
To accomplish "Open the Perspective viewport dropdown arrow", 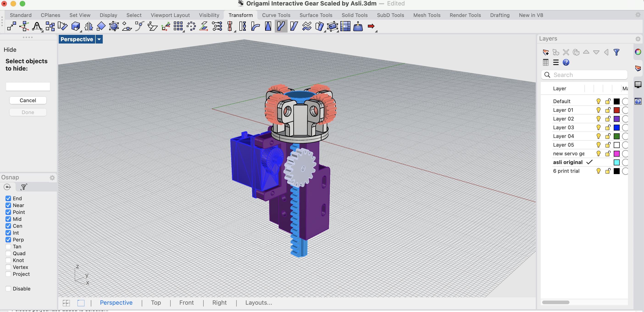I will 99,39.
